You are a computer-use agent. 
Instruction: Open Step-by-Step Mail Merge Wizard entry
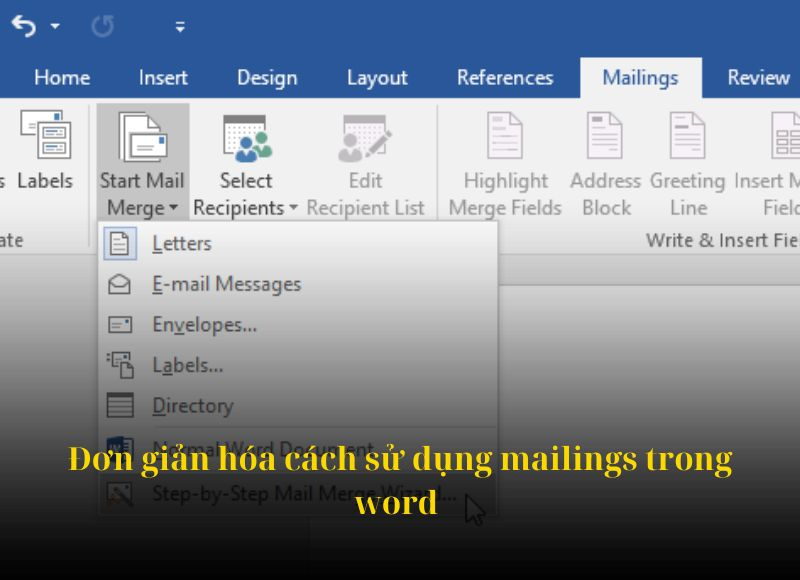(x=298, y=494)
